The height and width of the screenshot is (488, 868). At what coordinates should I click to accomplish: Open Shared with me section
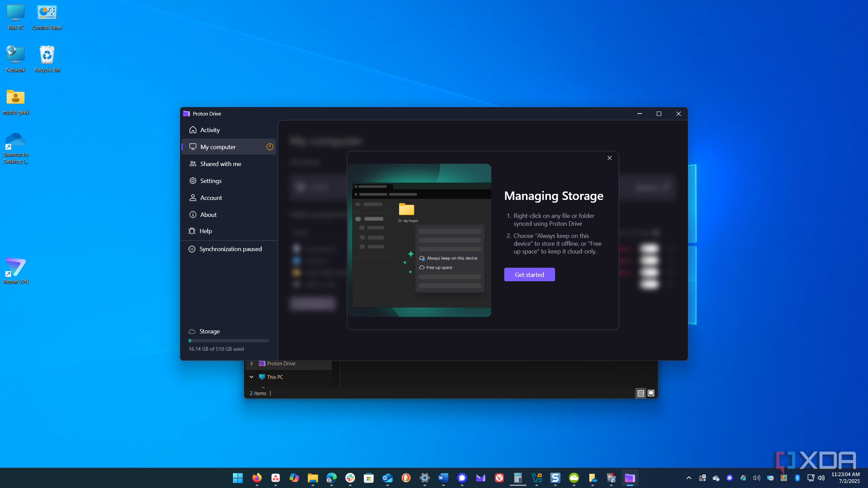click(x=229, y=164)
